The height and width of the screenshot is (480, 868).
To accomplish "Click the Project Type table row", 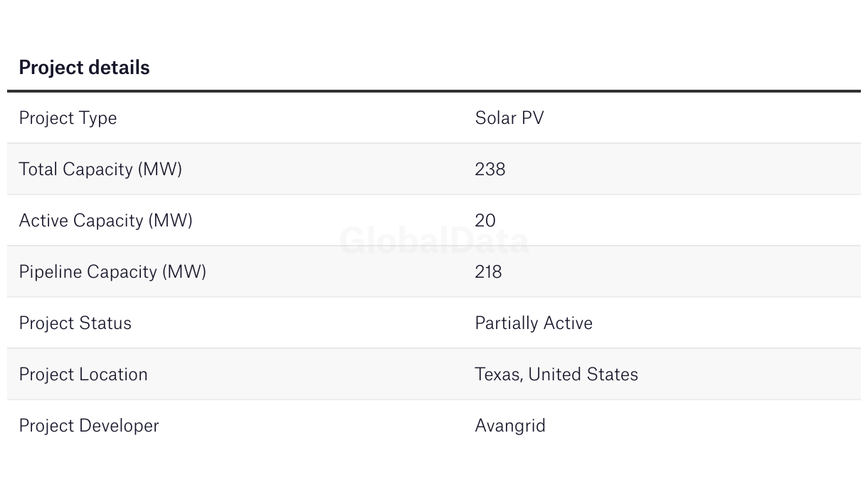I will 434,118.
